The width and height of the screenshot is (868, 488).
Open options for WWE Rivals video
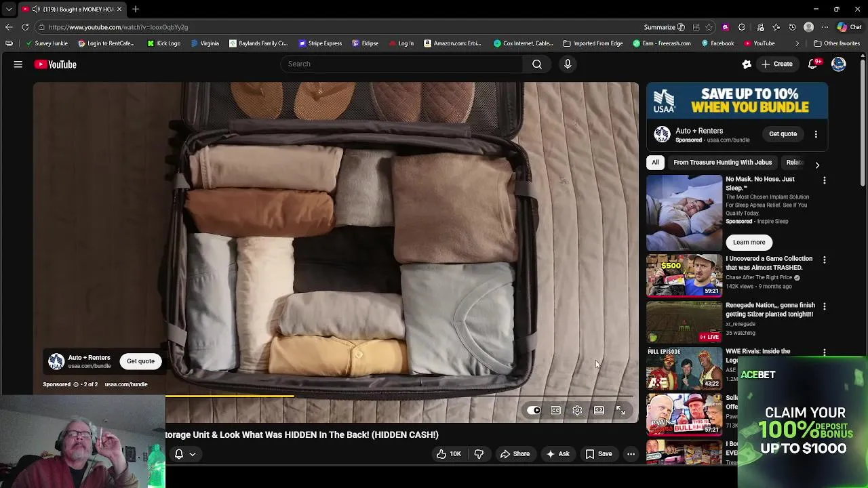click(x=825, y=352)
